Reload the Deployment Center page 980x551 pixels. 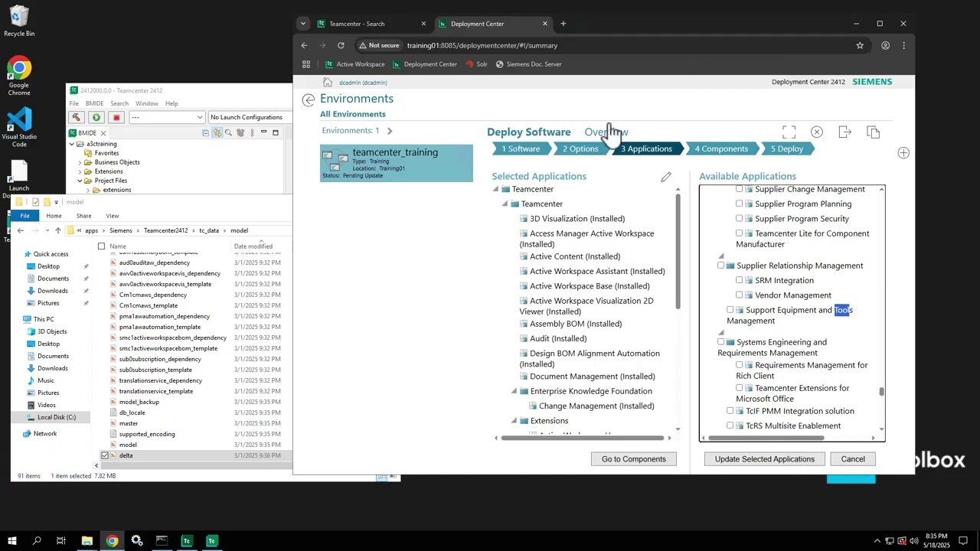tap(341, 46)
